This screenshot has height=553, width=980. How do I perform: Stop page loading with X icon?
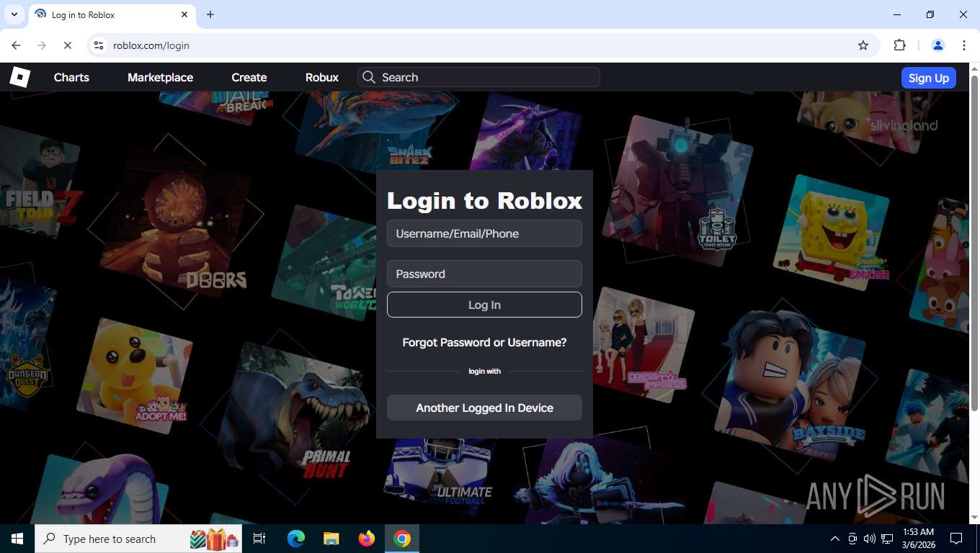(67, 45)
